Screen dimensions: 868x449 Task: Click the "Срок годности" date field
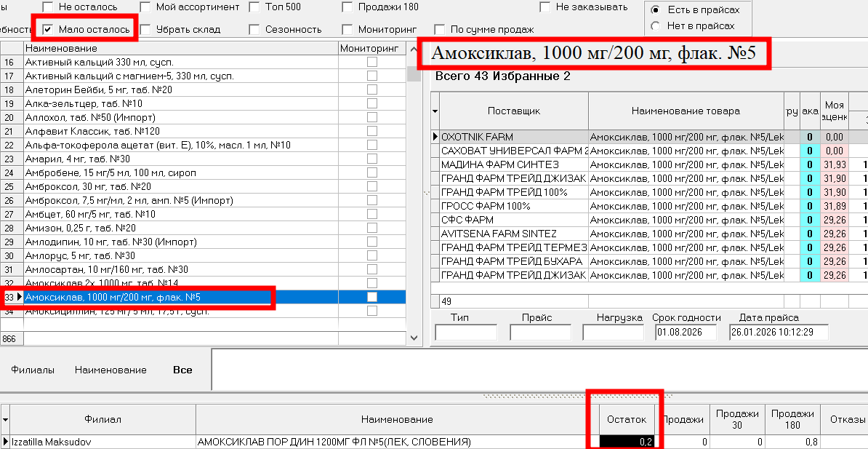686,331
